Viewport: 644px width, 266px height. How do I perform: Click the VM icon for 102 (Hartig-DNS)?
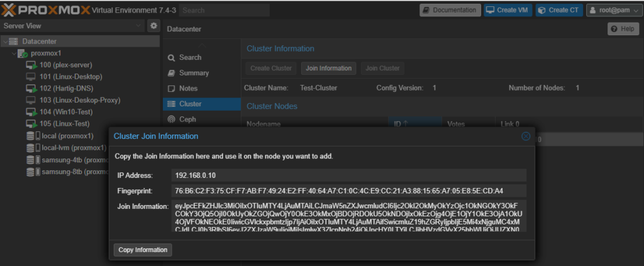31,88
